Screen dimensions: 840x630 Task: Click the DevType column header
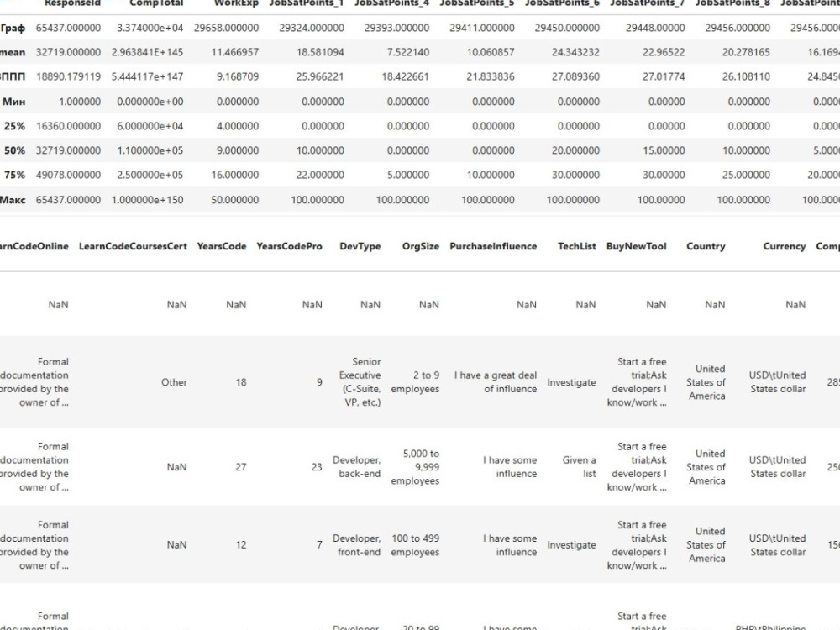pyautogui.click(x=360, y=246)
